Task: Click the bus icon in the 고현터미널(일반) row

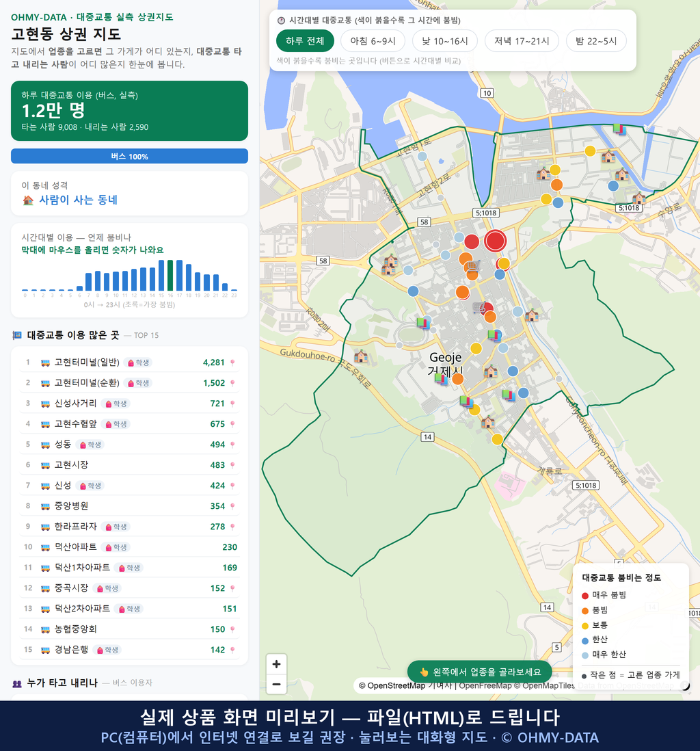Action: [45, 363]
